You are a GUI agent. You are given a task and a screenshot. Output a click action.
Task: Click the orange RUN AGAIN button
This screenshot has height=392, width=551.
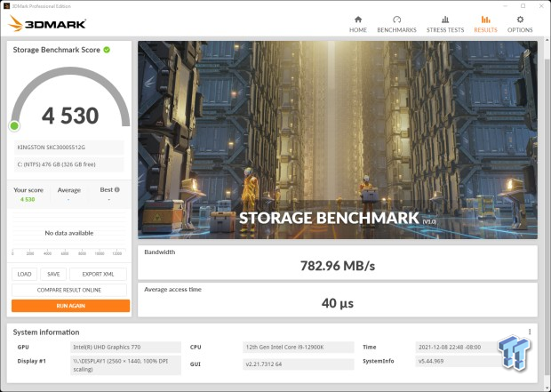[x=70, y=306]
